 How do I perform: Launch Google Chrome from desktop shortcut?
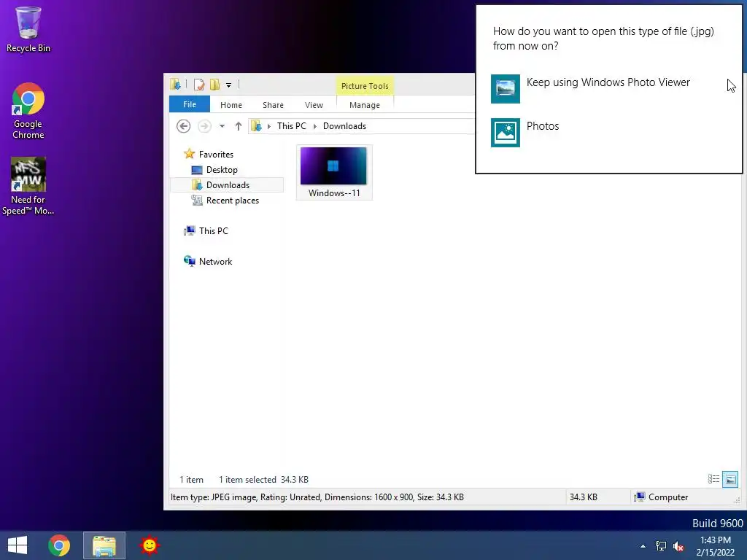click(28, 111)
